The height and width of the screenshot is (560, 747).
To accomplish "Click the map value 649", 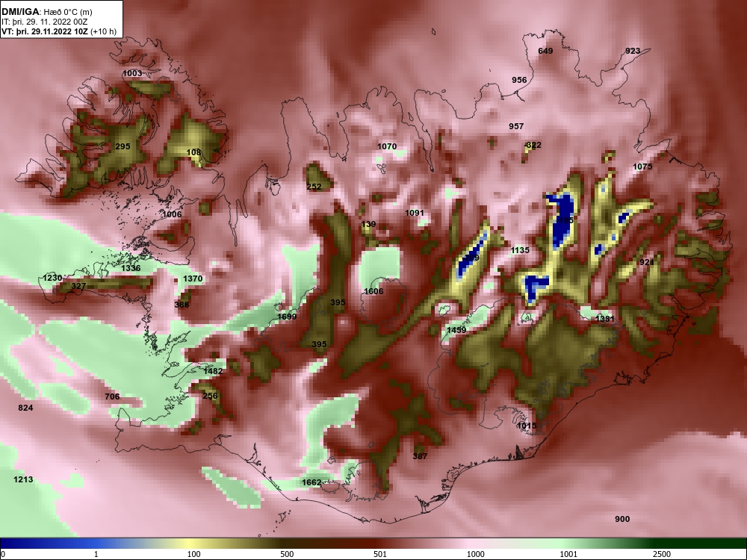I will click(545, 51).
